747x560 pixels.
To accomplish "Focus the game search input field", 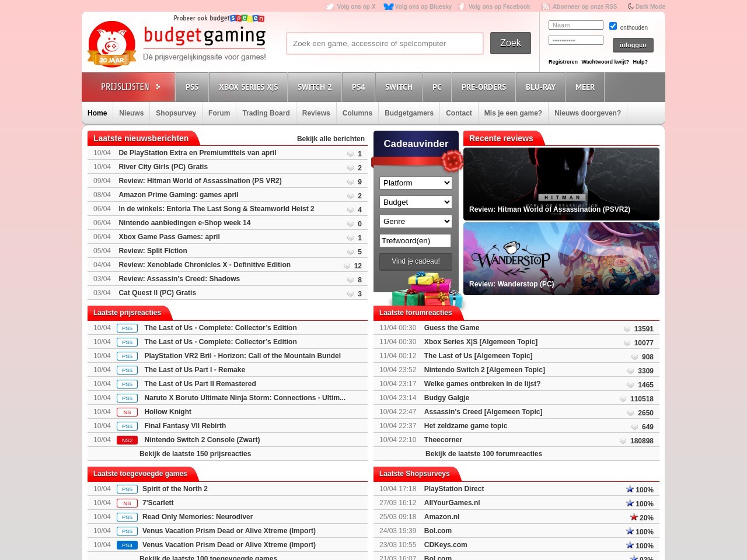I will pos(385,43).
